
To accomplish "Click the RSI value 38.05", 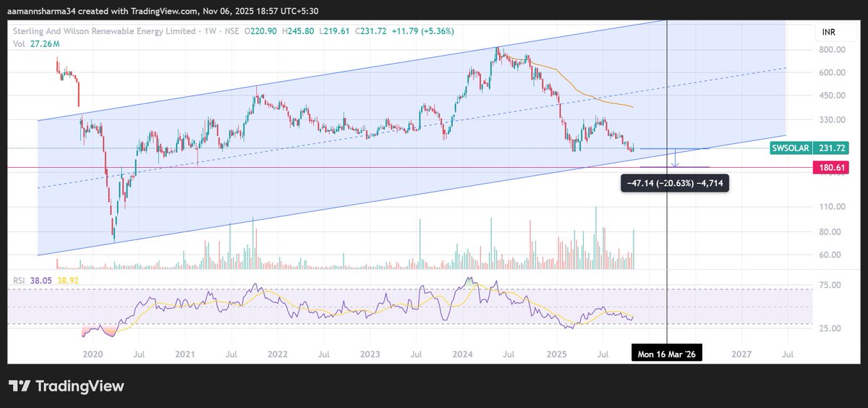I will pyautogui.click(x=42, y=279).
